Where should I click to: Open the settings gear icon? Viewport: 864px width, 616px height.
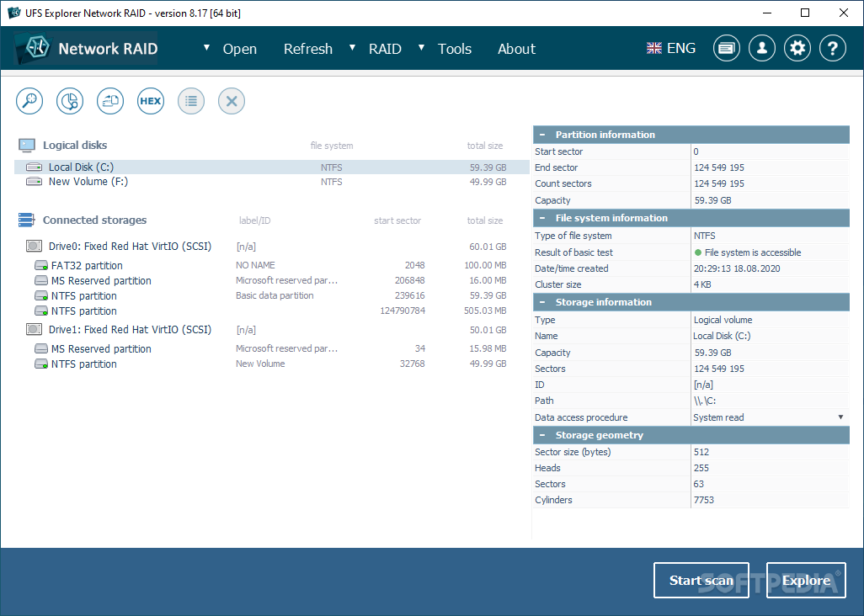point(797,49)
